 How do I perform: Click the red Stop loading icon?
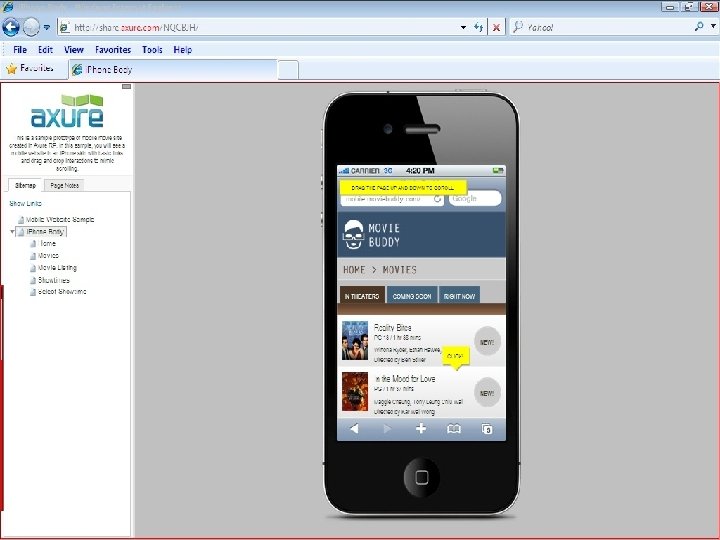496,28
